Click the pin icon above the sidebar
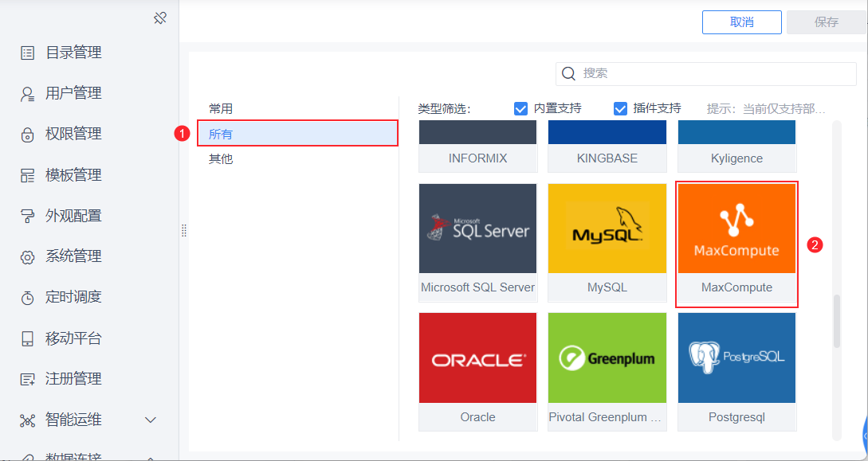 click(x=160, y=19)
